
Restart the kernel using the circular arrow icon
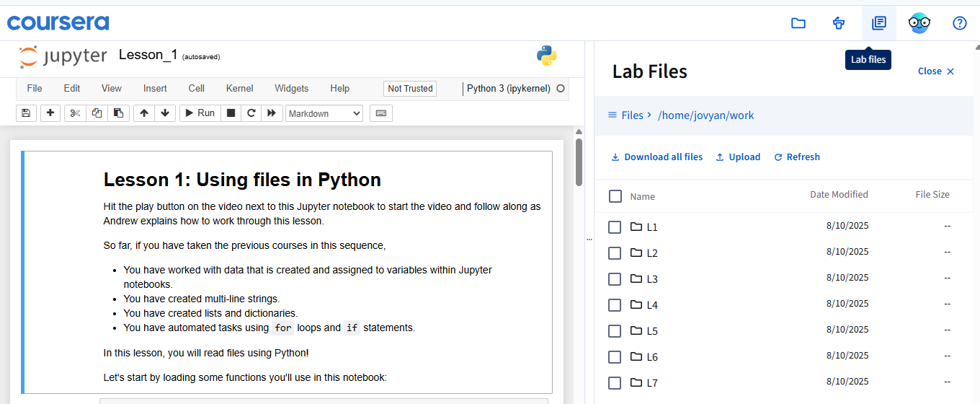coord(251,113)
